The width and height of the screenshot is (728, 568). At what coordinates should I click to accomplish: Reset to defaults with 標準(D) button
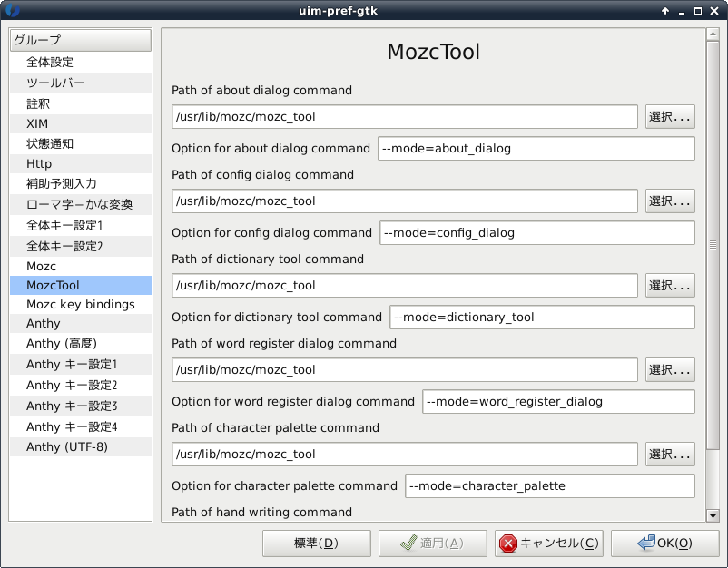(x=317, y=544)
